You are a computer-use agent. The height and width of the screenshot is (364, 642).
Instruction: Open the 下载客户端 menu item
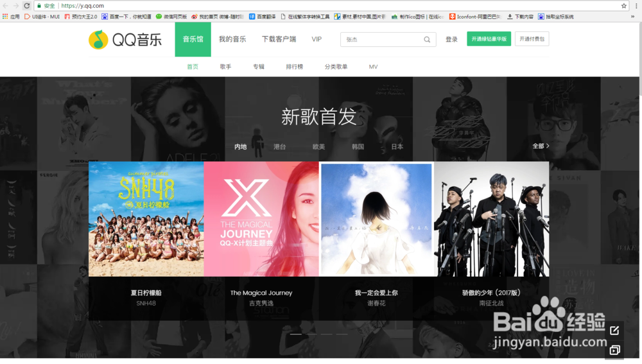(x=279, y=39)
